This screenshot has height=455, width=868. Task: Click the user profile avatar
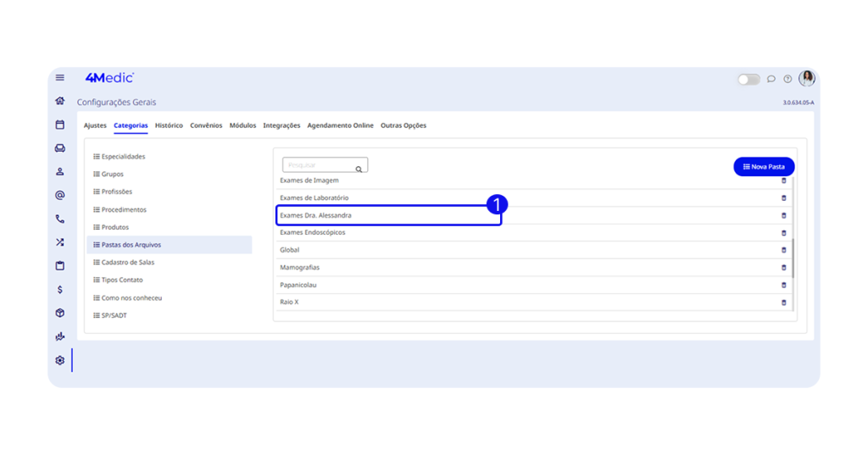tap(807, 79)
